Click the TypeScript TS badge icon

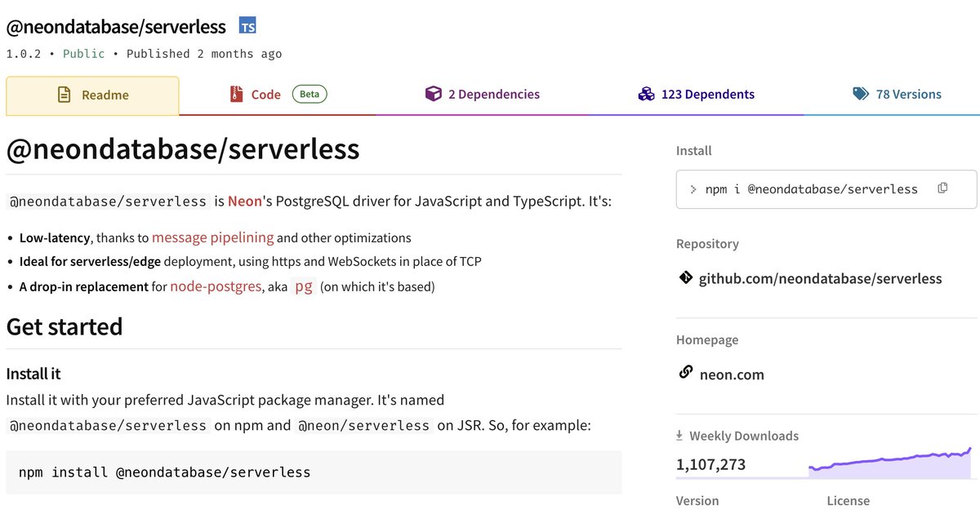tap(247, 26)
